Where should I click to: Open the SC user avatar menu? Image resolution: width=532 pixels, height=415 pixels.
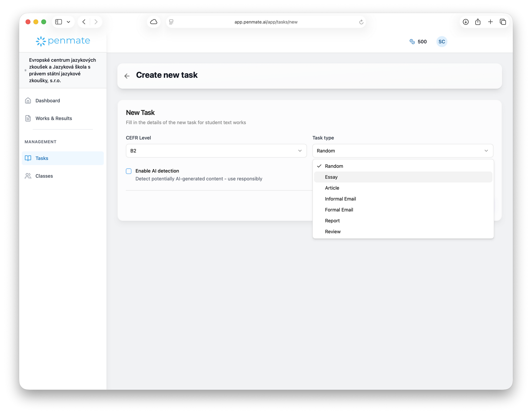pos(441,42)
